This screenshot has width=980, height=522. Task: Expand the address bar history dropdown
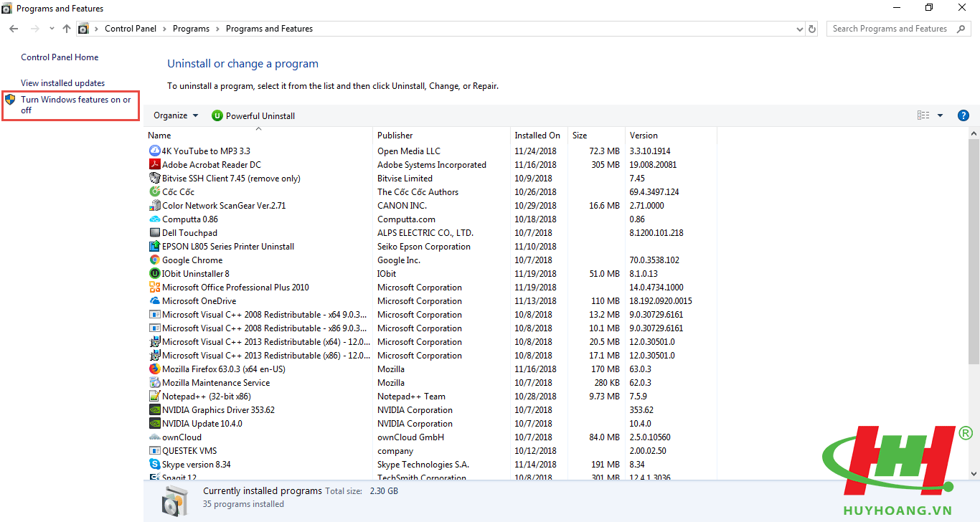click(x=800, y=29)
